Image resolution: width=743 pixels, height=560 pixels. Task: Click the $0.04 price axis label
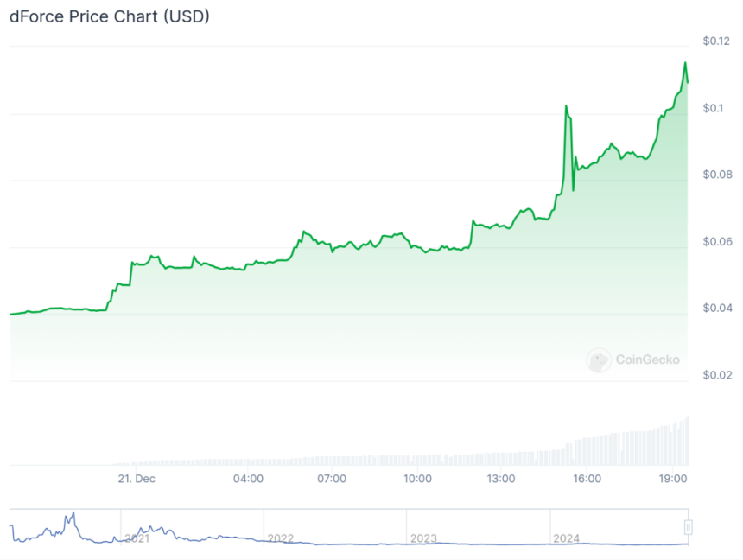click(x=718, y=308)
